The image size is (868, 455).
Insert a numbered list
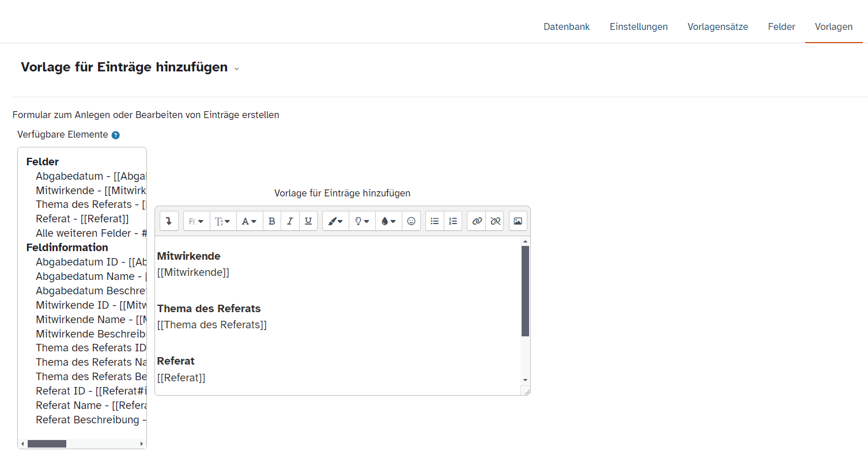click(453, 221)
